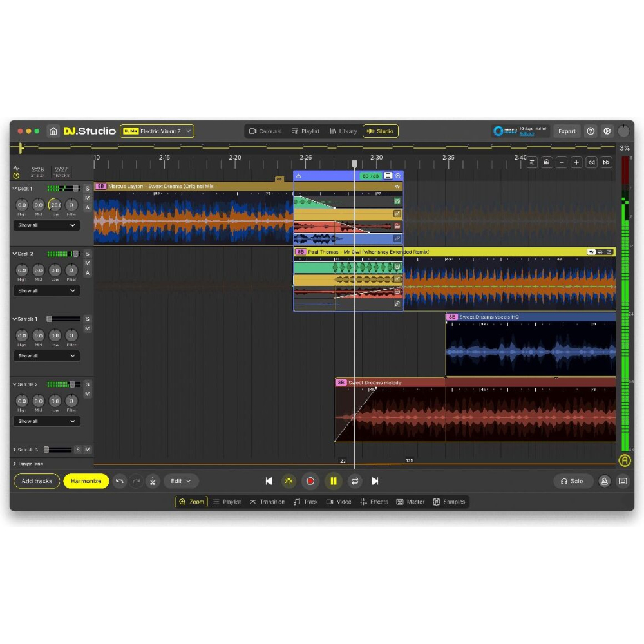
Task: Click the Harmonize button
Action: [86, 480]
